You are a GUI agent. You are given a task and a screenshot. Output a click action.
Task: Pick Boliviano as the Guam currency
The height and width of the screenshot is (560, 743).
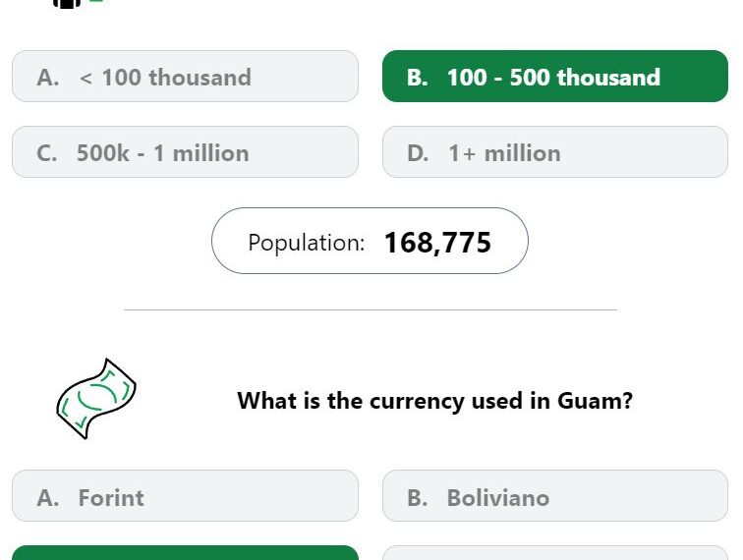point(555,496)
